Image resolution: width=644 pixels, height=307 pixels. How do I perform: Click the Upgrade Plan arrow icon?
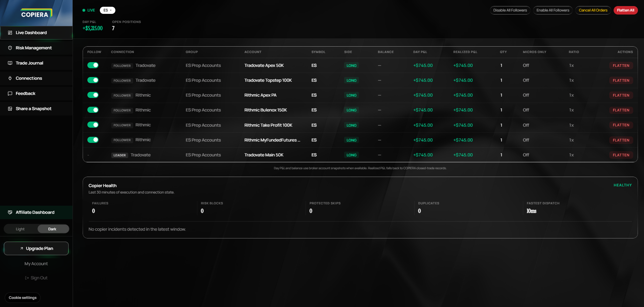[22, 249]
